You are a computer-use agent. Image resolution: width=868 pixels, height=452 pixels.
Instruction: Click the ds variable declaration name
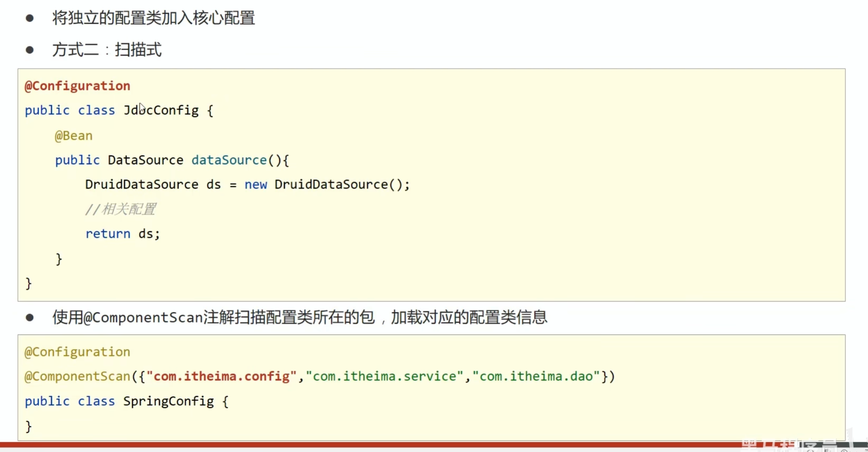[x=214, y=184]
